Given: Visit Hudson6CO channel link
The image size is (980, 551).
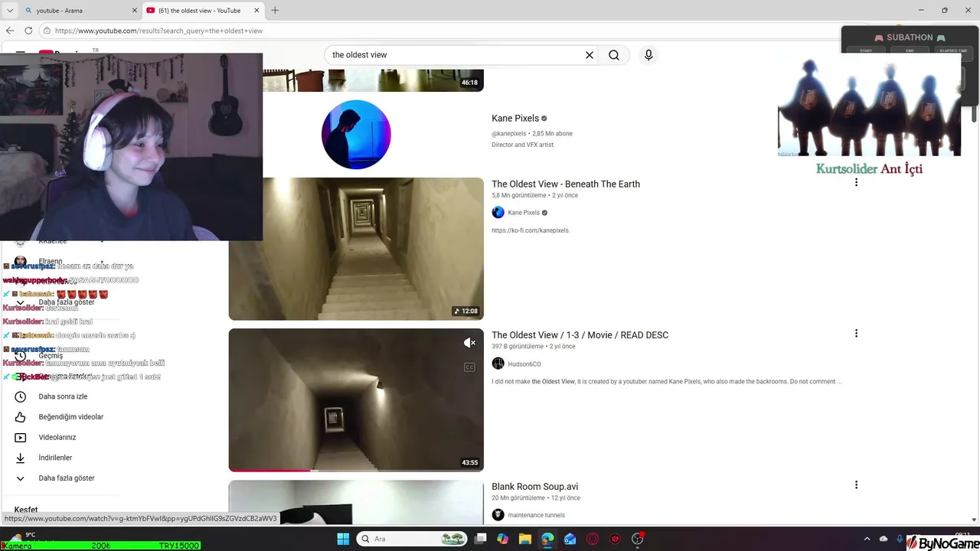Looking at the screenshot, I should tap(524, 364).
